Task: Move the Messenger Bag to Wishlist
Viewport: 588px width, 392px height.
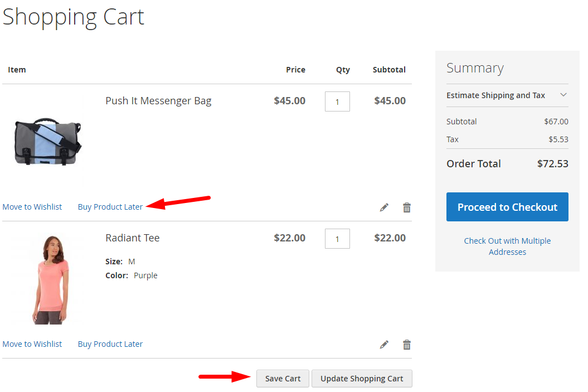Action: pyautogui.click(x=32, y=207)
